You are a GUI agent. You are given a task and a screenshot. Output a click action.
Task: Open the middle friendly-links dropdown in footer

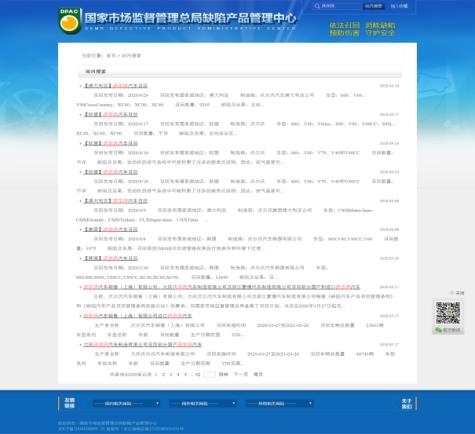[x=203, y=403]
